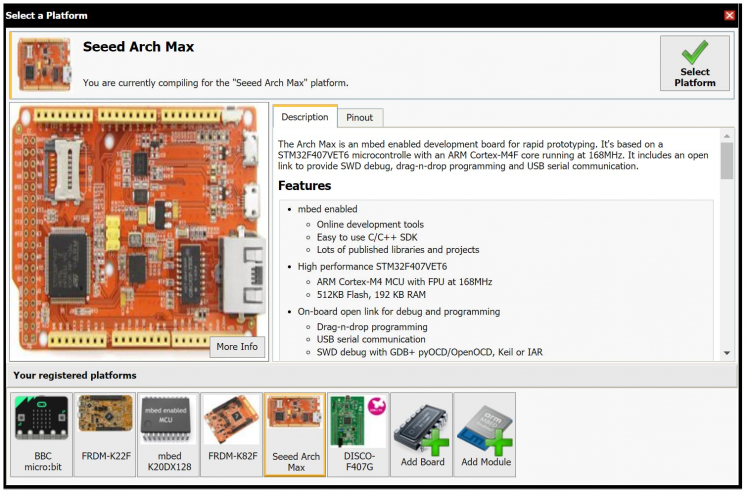Click the scrollbar down arrow in description
748x495 pixels.
pos(727,353)
